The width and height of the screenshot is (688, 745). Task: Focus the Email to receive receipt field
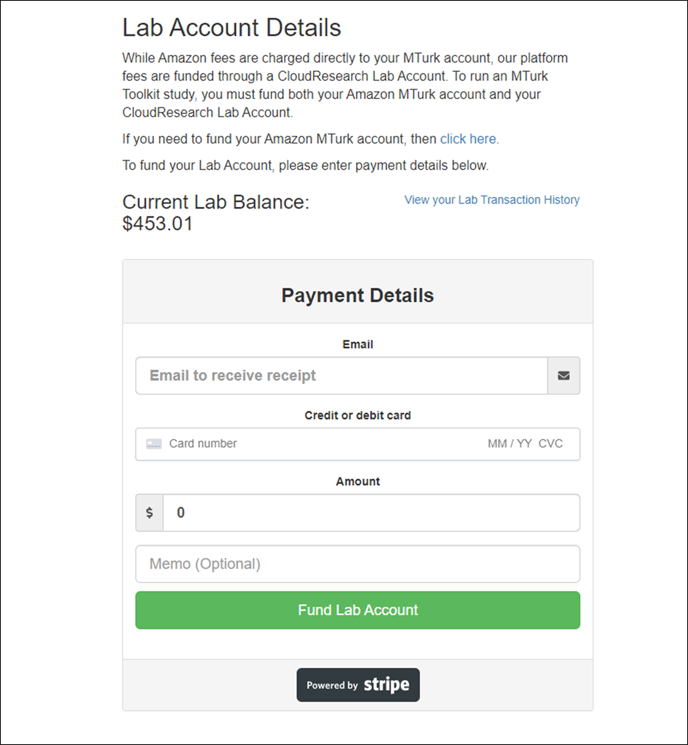(342, 376)
